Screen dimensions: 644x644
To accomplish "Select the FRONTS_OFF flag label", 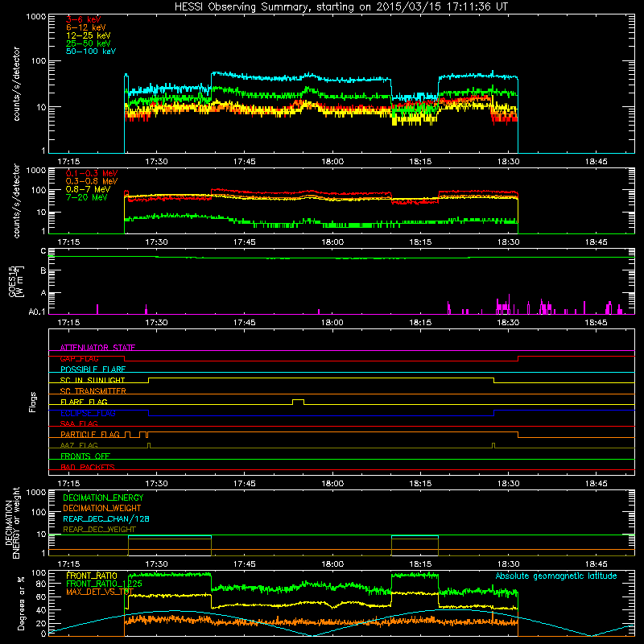I will 85,456.
